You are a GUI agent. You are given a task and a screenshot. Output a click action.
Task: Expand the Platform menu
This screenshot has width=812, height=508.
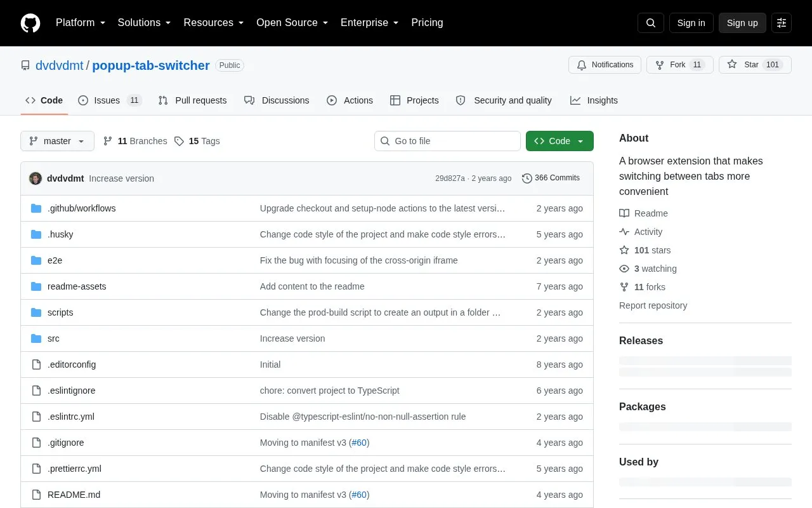tap(81, 23)
